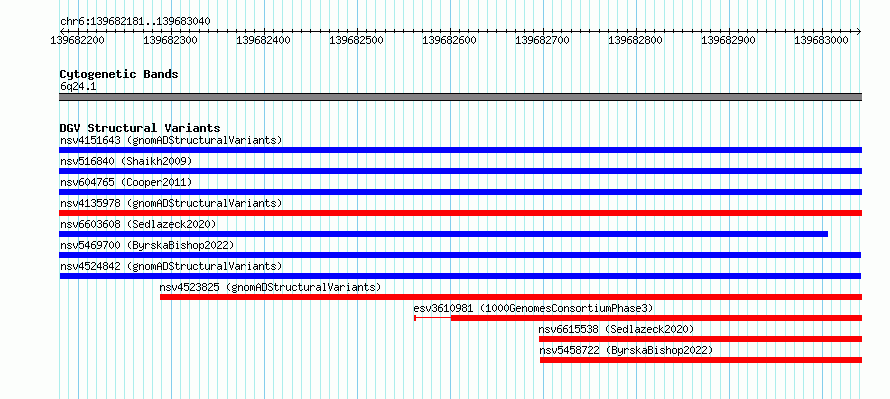The width and height of the screenshot is (890, 399).
Task: Select the red nsv5458722 ByrskaBishop2022 bar
Action: [701, 360]
